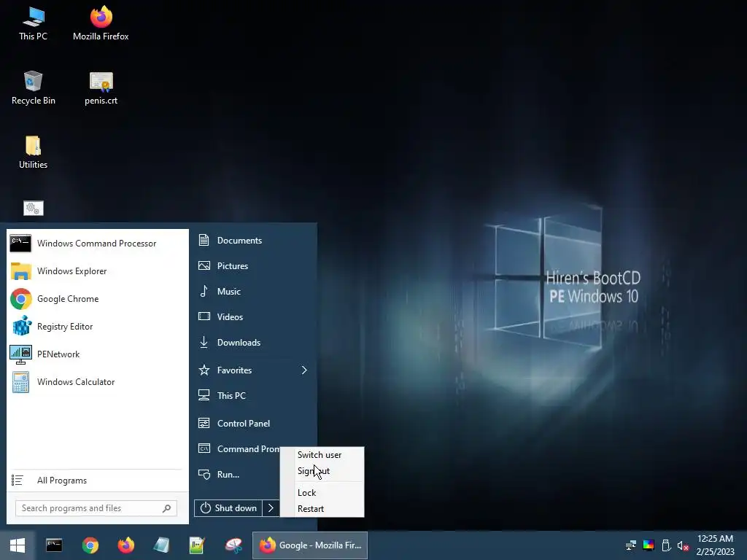Viewport: 747px width, 560px height.
Task: Select the .crt certificate file on desktop
Action: click(x=101, y=88)
